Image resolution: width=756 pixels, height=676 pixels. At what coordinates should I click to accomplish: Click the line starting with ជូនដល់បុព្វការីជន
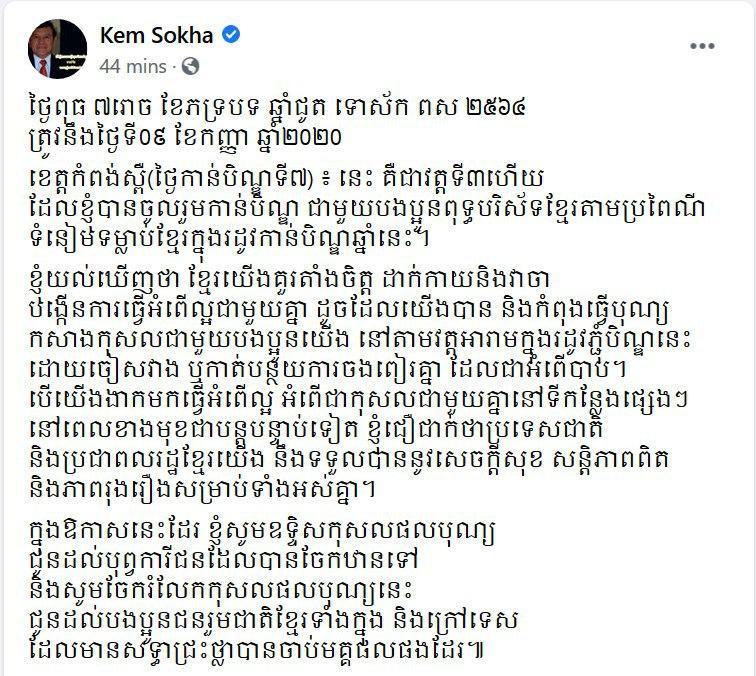[x=224, y=562]
